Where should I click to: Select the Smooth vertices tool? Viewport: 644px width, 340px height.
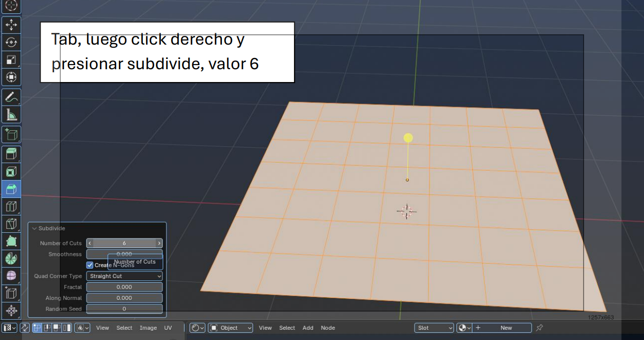coord(11,276)
